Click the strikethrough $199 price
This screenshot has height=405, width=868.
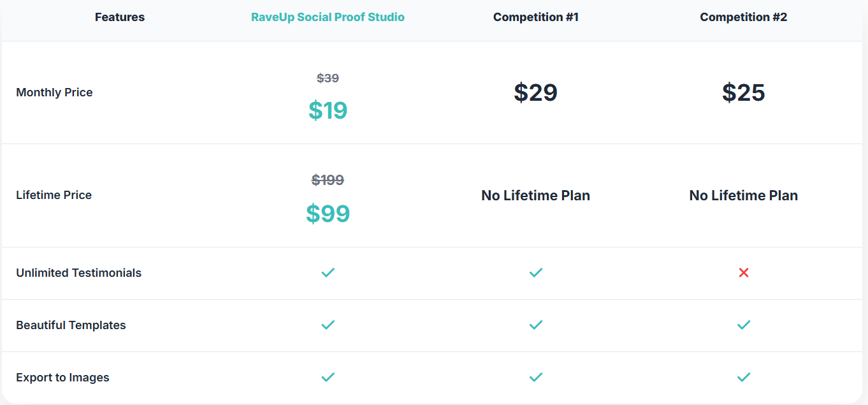328,180
